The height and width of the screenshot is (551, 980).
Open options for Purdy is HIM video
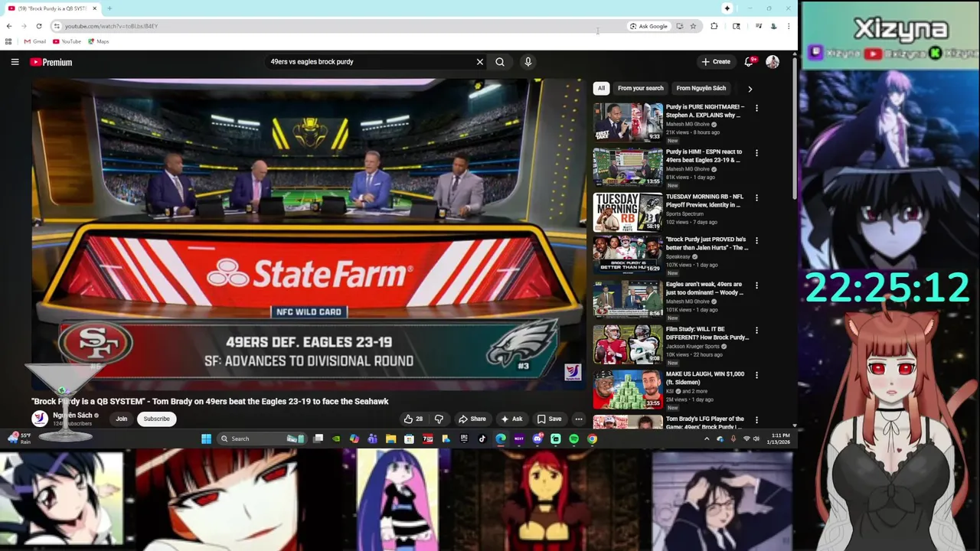tap(756, 152)
